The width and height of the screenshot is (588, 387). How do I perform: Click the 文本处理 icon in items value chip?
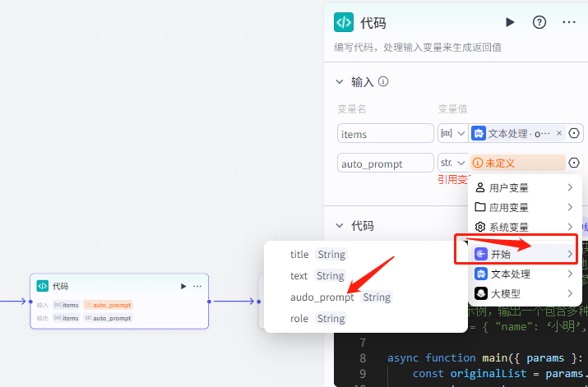pos(479,133)
